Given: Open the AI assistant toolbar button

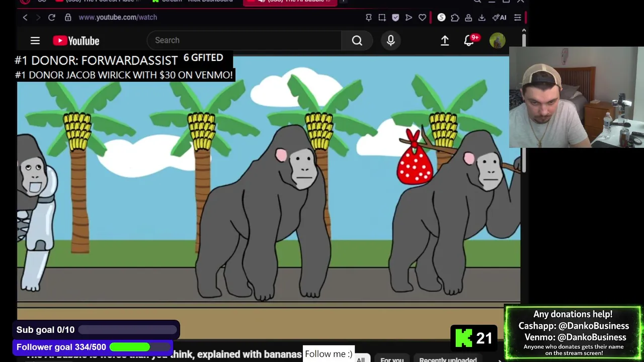Looking at the screenshot, I should coord(499,18).
